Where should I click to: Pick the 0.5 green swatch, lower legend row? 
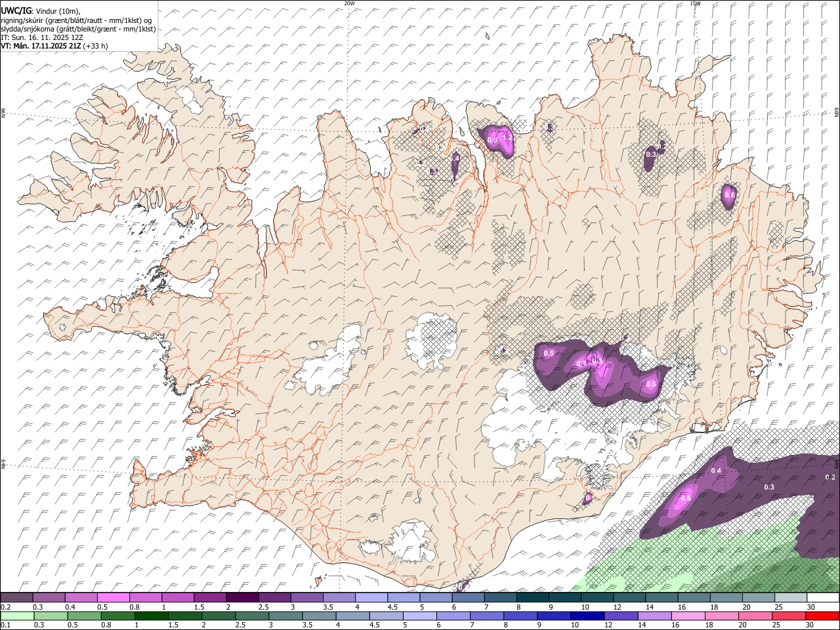(84, 616)
